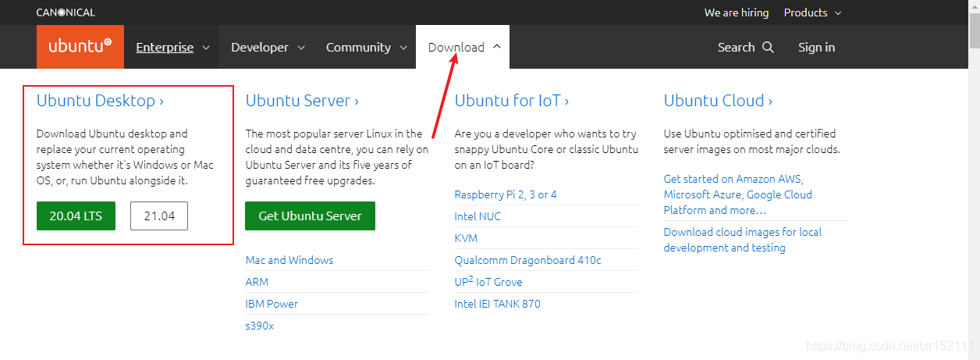Screen dimensions: 980x360
Task: Open the Community menu
Action: pyautogui.click(x=365, y=47)
